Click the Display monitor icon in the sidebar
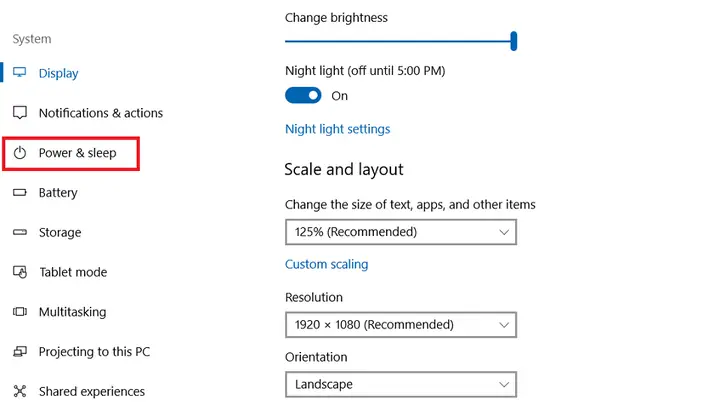This screenshot has width=720, height=405. click(19, 73)
